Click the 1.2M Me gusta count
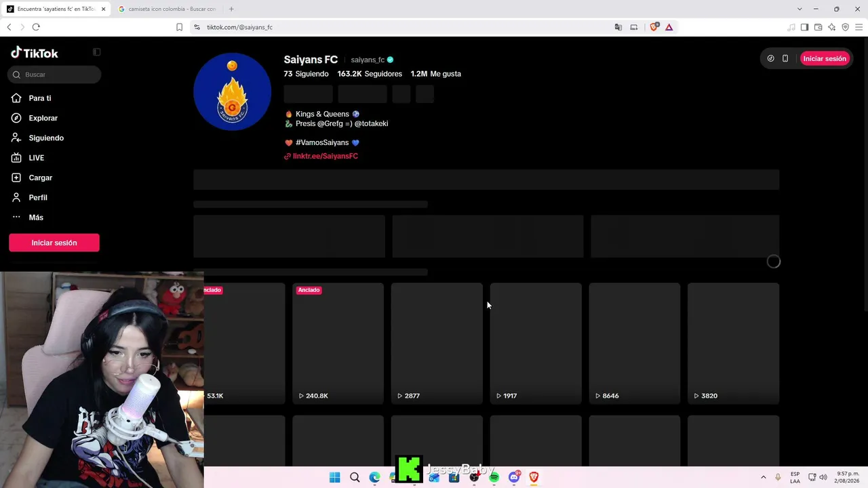 [435, 74]
